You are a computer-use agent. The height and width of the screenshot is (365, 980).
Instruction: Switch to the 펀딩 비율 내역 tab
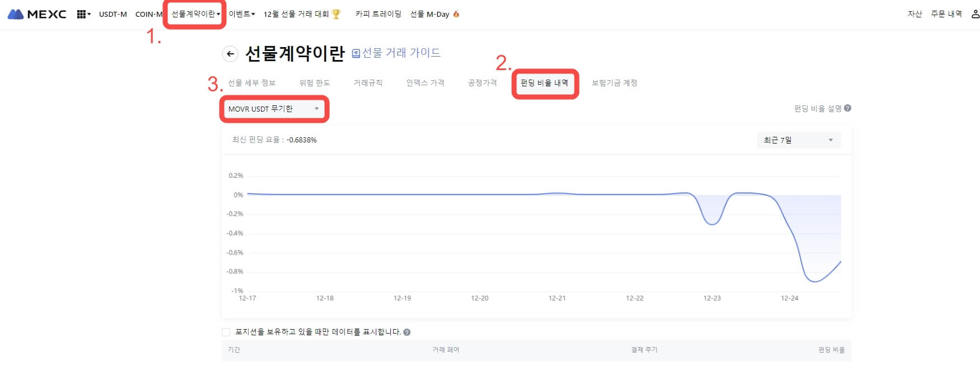544,83
